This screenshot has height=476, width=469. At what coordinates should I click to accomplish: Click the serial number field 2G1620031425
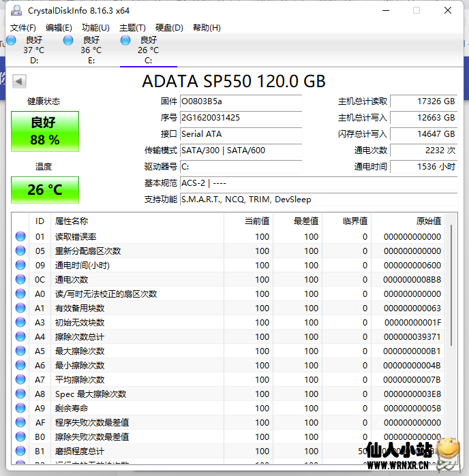pos(241,118)
